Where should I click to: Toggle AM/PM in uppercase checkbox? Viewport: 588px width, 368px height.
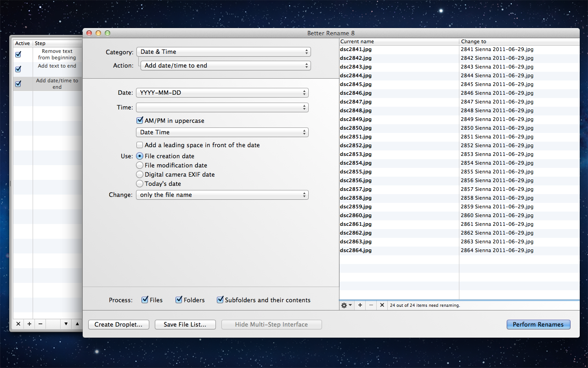point(140,121)
